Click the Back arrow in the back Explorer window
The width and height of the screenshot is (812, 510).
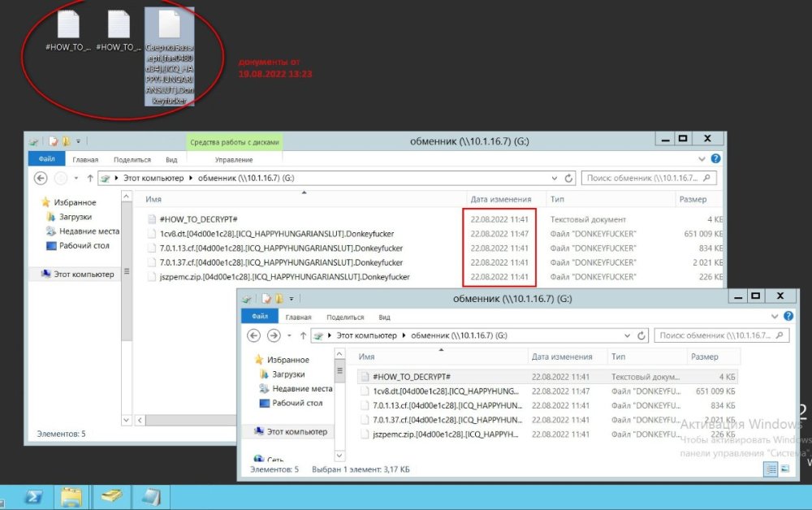(41, 178)
